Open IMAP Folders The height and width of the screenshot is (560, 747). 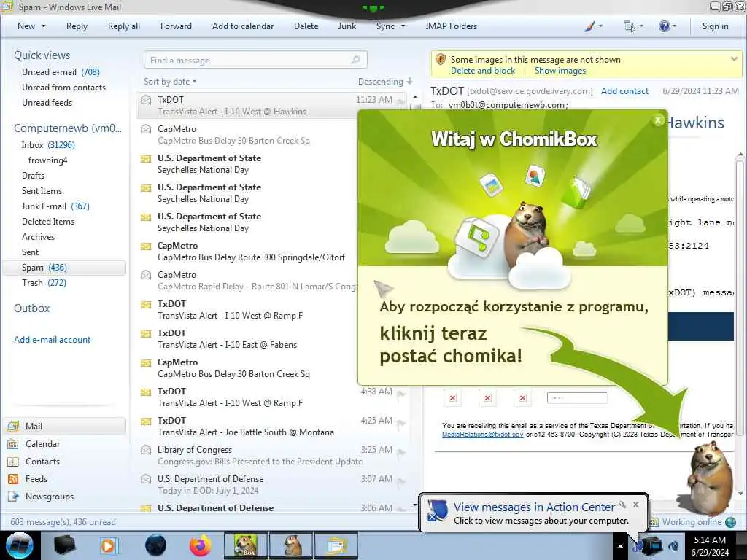click(x=451, y=26)
